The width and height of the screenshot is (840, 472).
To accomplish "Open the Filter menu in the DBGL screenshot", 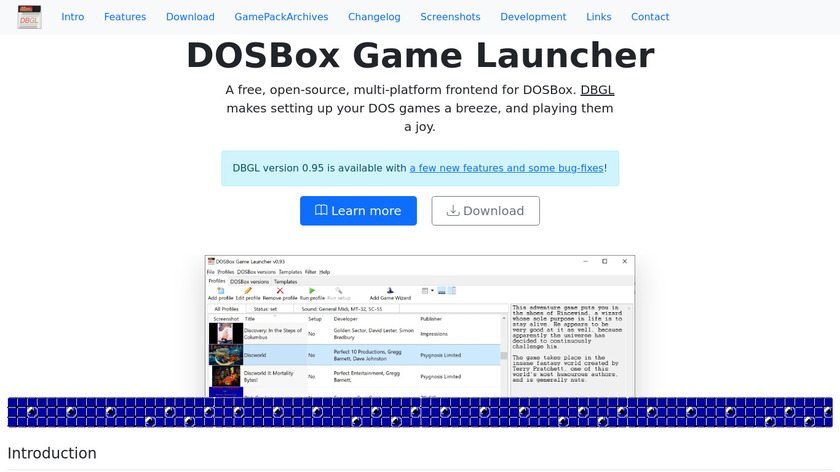I will 311,272.
